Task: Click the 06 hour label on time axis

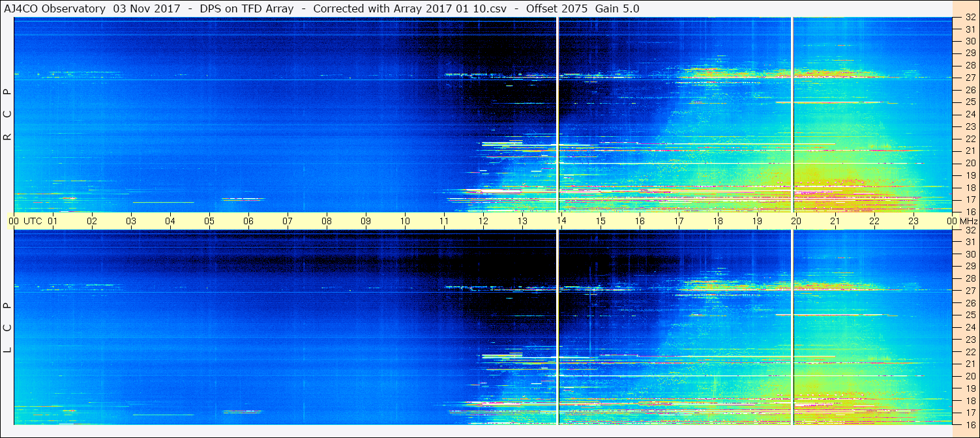Action: [x=248, y=221]
